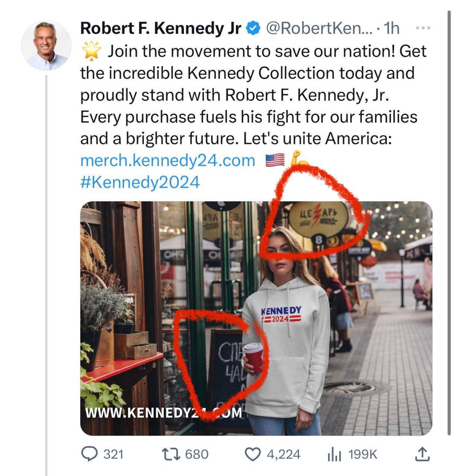Viewport: 454px width, 476px height.
Task: Click the blue verified badge
Action: [x=253, y=28]
